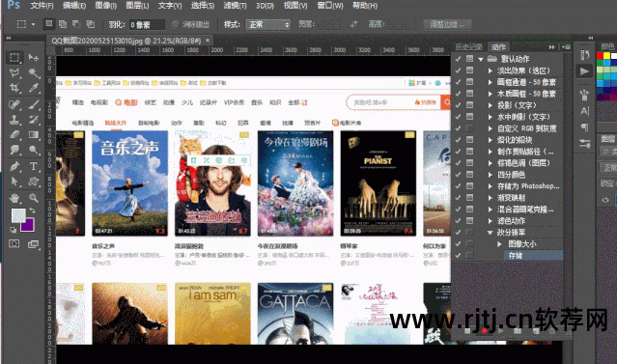Select the Gradient tool
This screenshot has height=364, width=617.
[34, 134]
